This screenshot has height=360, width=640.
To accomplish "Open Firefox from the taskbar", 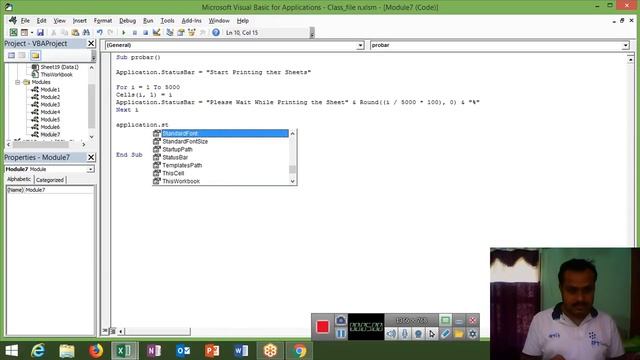I will [96, 350].
